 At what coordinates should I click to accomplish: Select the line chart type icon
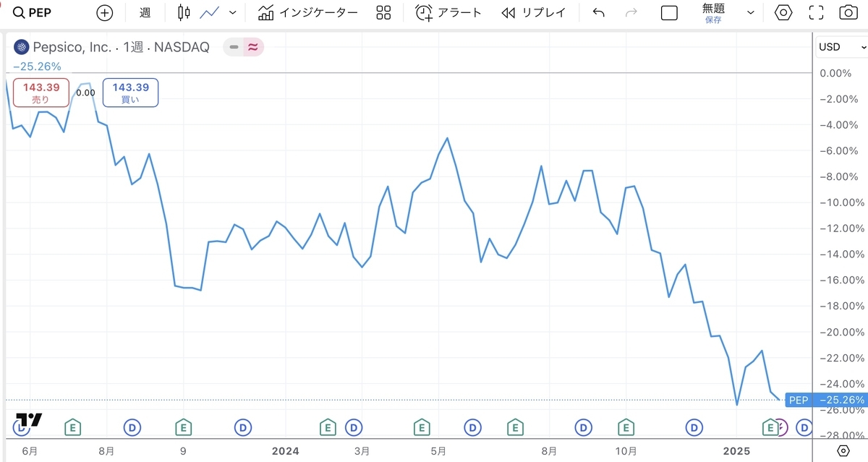(210, 12)
